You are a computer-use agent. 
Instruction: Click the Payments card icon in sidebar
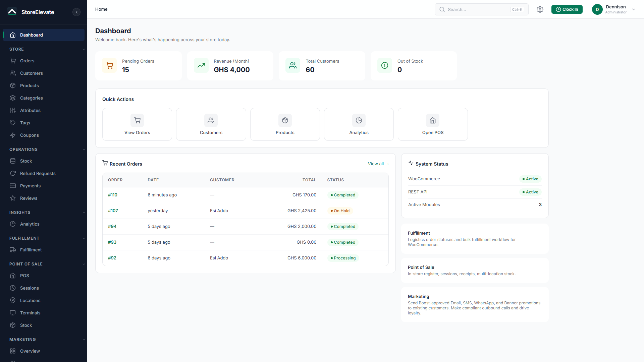(13, 186)
